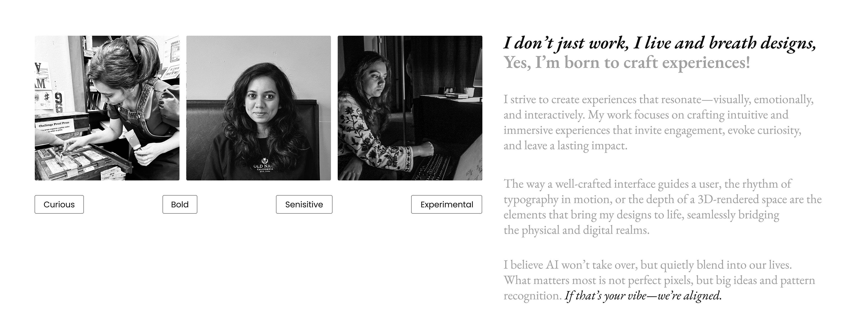The height and width of the screenshot is (331, 868).
Task: Select the Bold tag button
Action: tap(180, 204)
